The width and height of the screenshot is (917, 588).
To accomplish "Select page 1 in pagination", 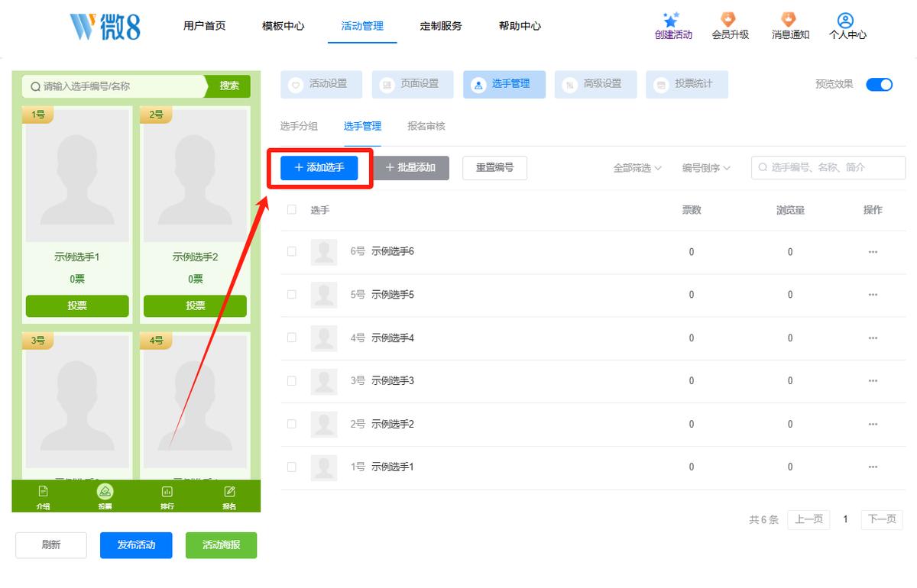I will pos(845,519).
